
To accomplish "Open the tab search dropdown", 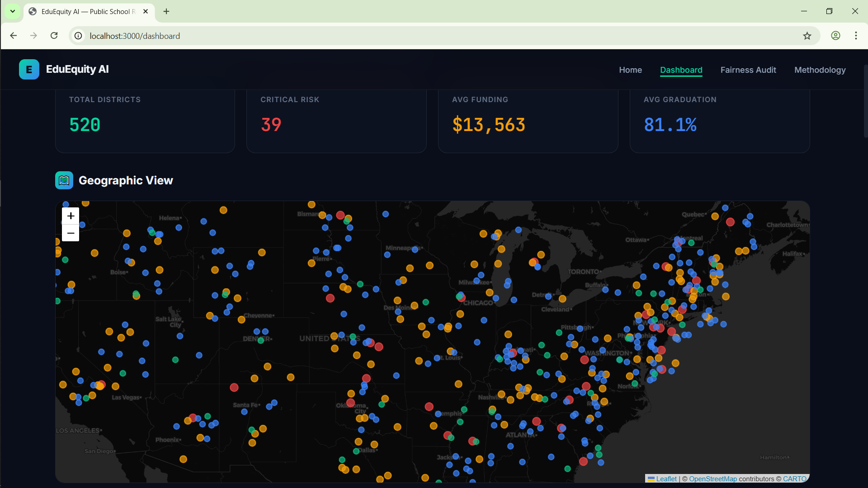I will [13, 11].
